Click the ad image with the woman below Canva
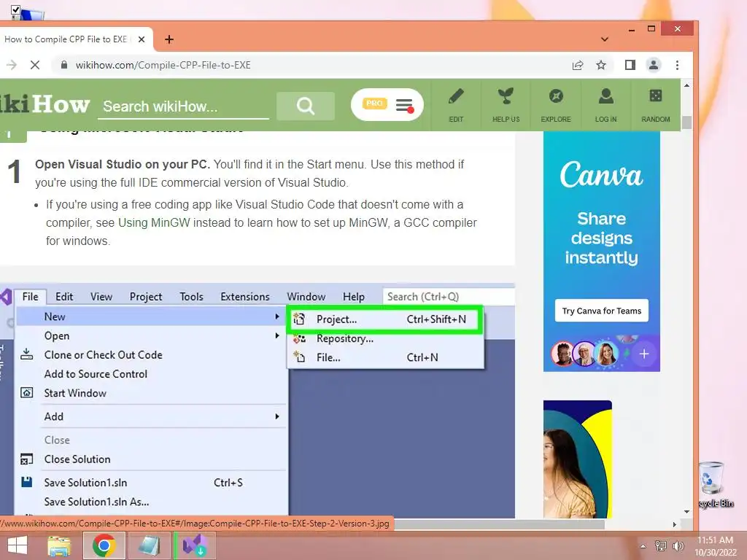This screenshot has height=560, width=747. point(578,459)
